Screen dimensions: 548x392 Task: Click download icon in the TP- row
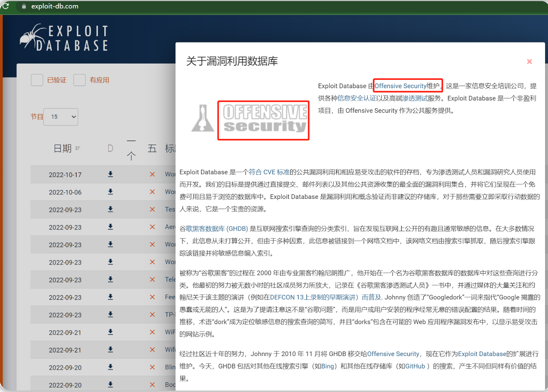click(x=110, y=315)
